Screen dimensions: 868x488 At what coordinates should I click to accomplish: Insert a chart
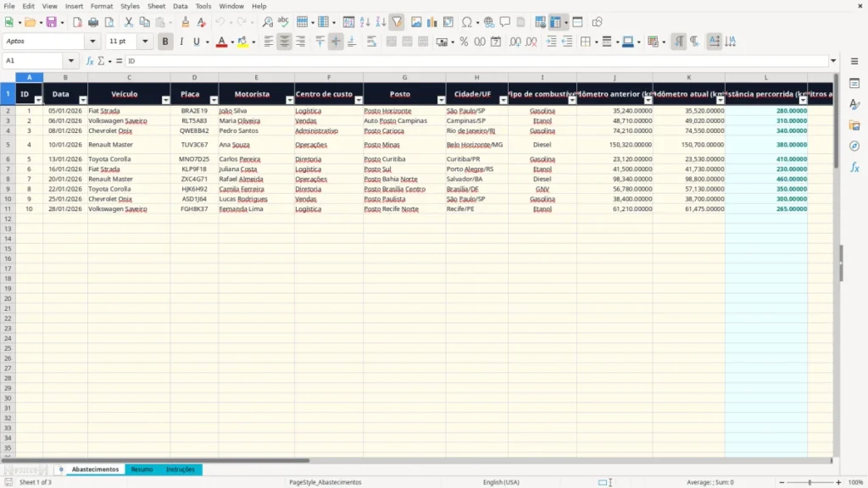tap(432, 22)
